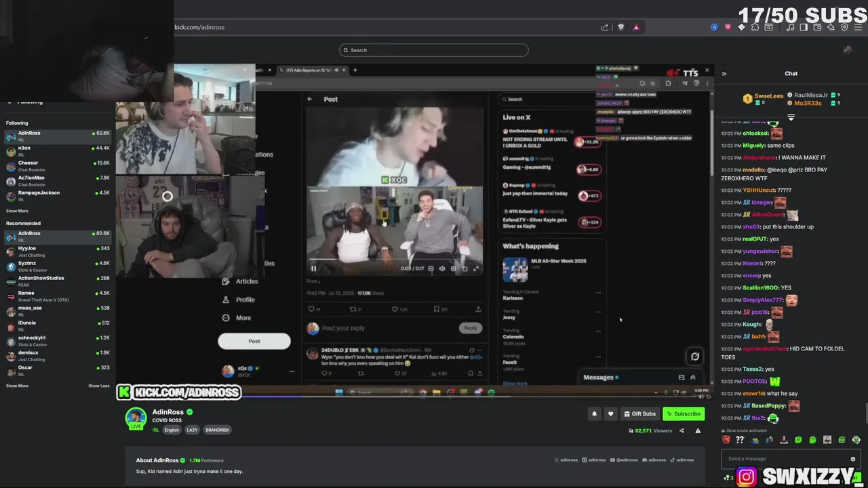Open ActionShowStudios in Recommended
868x488 pixels.
pyautogui.click(x=58, y=281)
